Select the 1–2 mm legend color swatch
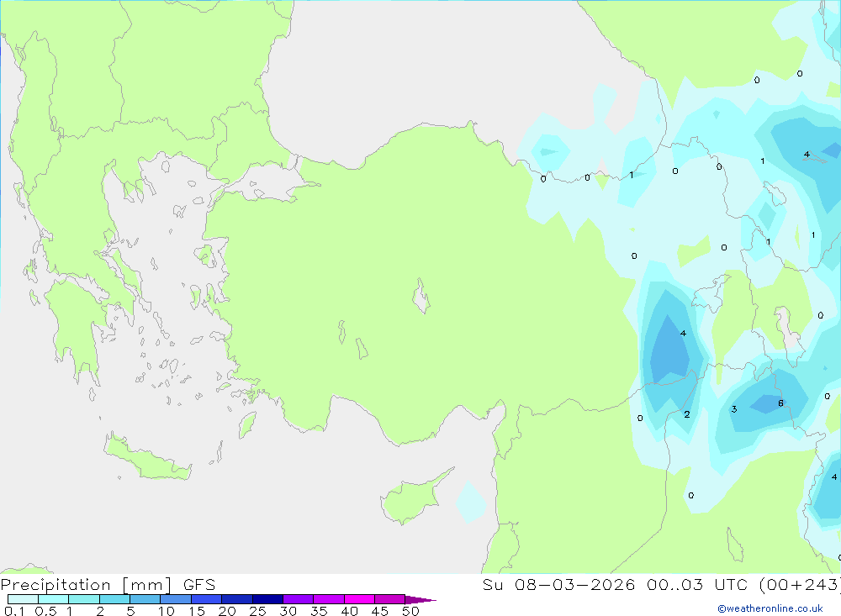841x616 pixels. [84, 599]
